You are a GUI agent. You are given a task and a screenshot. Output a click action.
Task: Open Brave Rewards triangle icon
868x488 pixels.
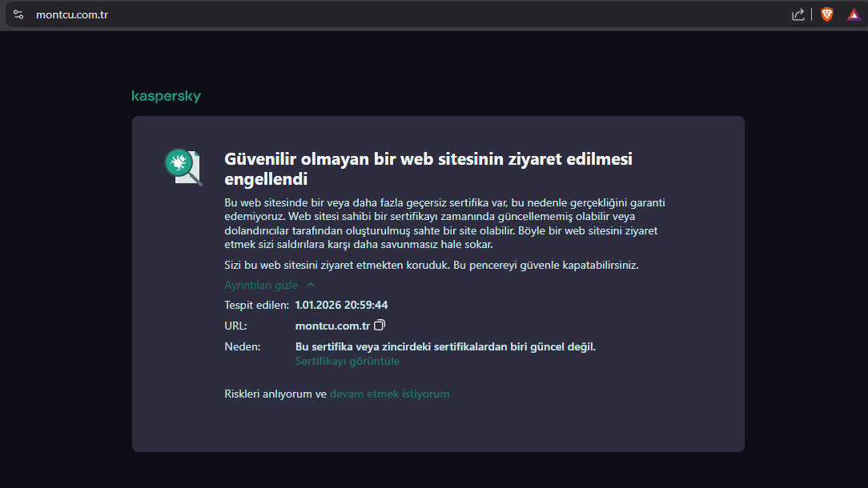click(x=854, y=15)
